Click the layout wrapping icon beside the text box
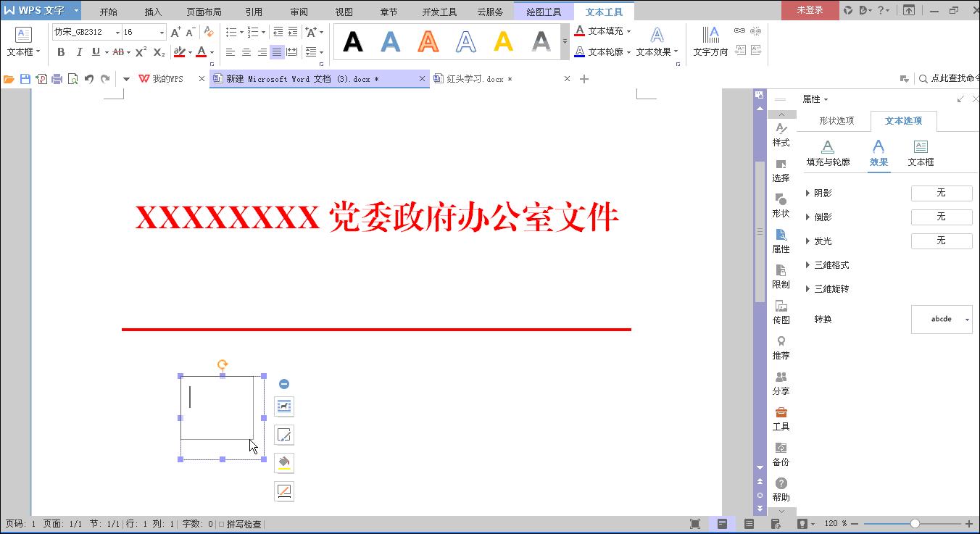This screenshot has width=980, height=534. (283, 406)
